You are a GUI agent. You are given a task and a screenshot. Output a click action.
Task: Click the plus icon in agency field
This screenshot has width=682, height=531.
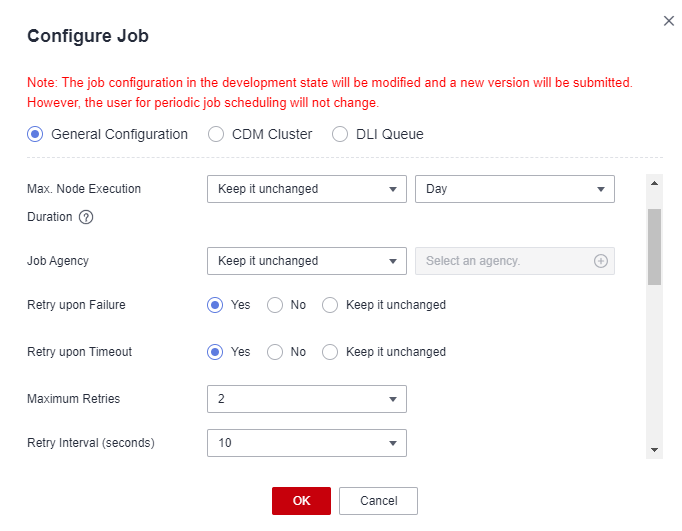pos(601,261)
